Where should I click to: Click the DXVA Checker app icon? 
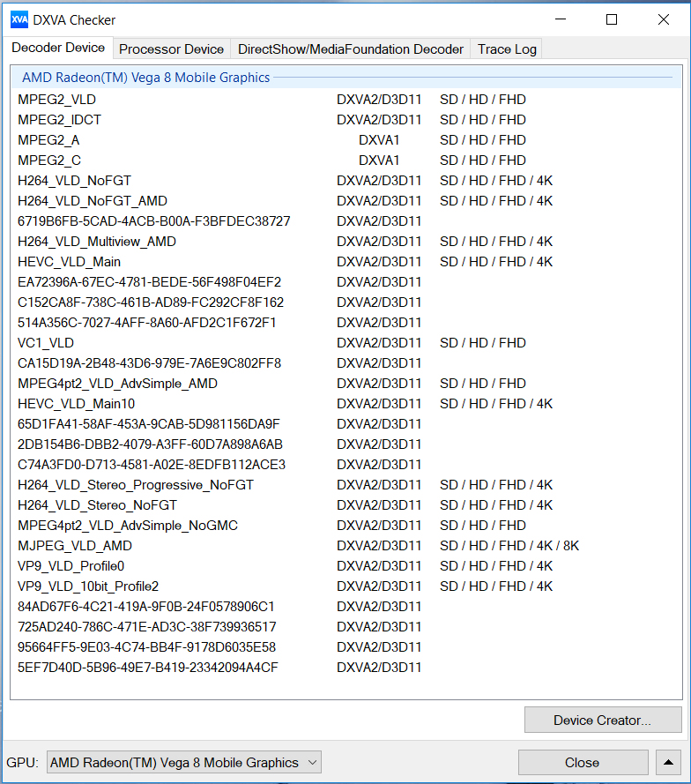coord(19,19)
